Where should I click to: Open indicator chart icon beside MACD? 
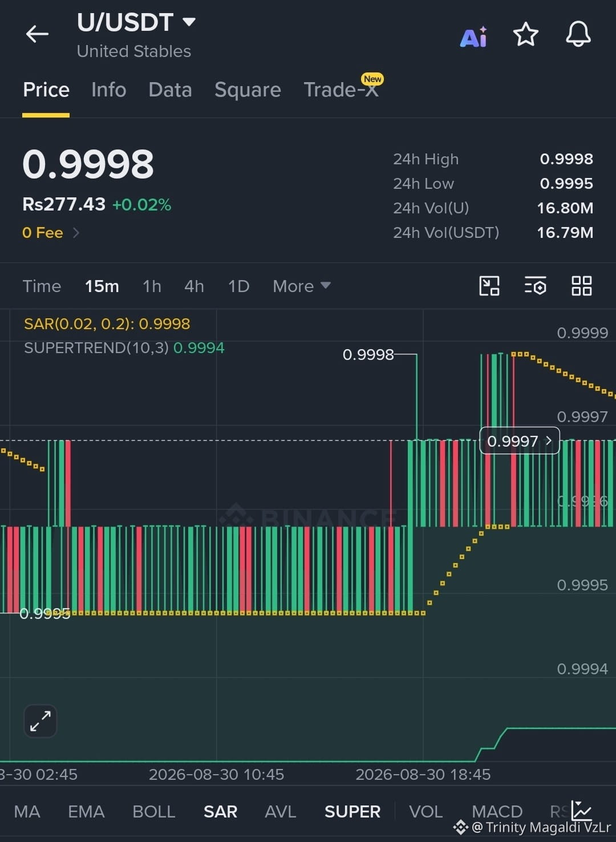582,810
